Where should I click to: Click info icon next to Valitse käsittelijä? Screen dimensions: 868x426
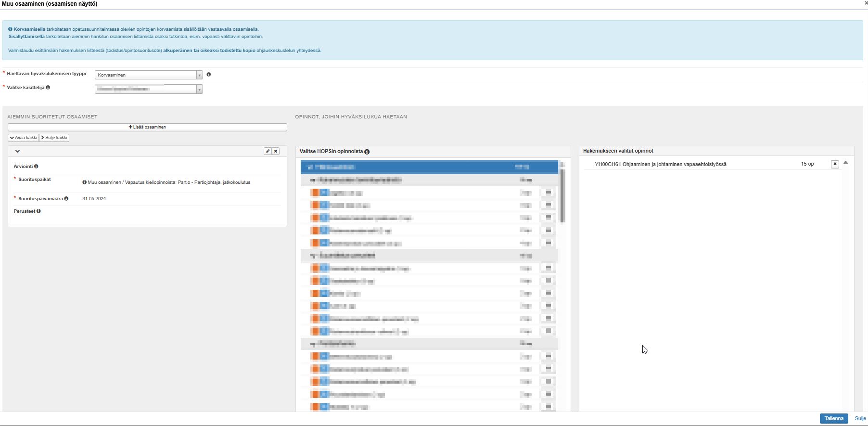(x=48, y=88)
